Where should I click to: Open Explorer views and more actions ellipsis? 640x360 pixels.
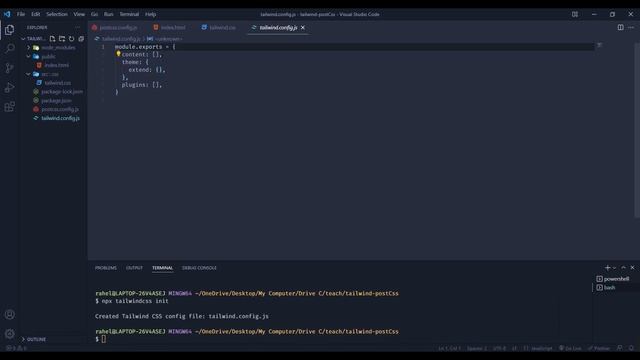click(78, 27)
